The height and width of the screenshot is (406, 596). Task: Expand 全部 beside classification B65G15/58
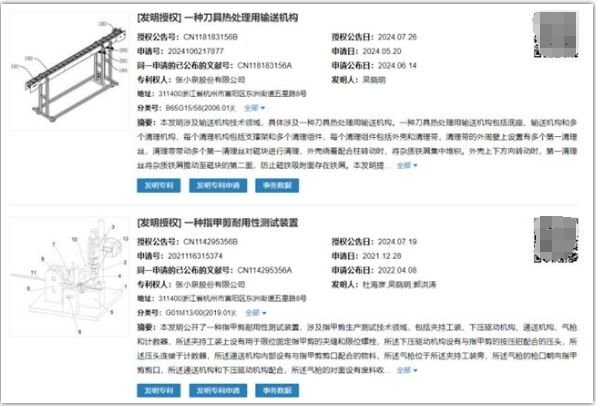(x=254, y=108)
